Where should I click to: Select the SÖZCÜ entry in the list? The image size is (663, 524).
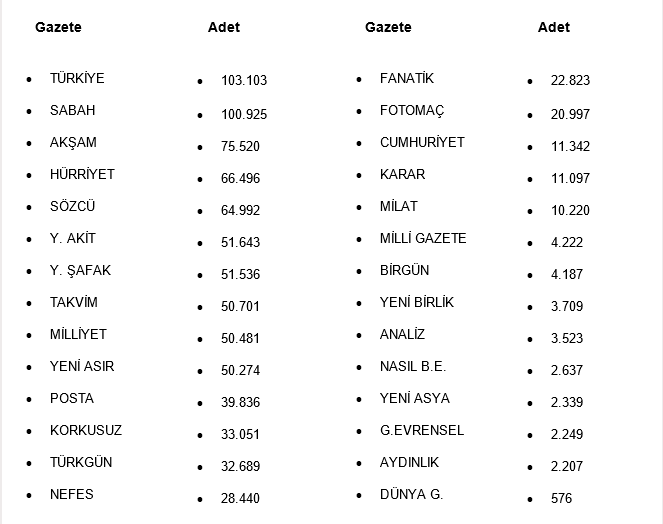point(72,206)
